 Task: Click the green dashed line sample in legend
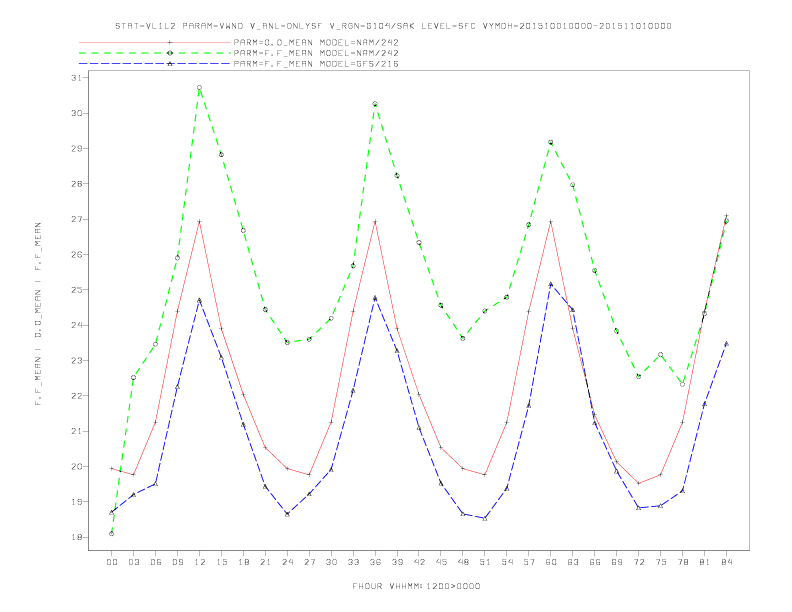tap(155, 53)
